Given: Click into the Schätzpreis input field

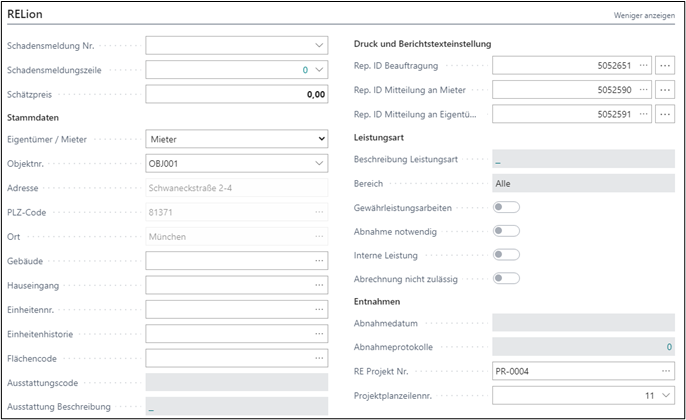Looking at the screenshot, I should [236, 95].
